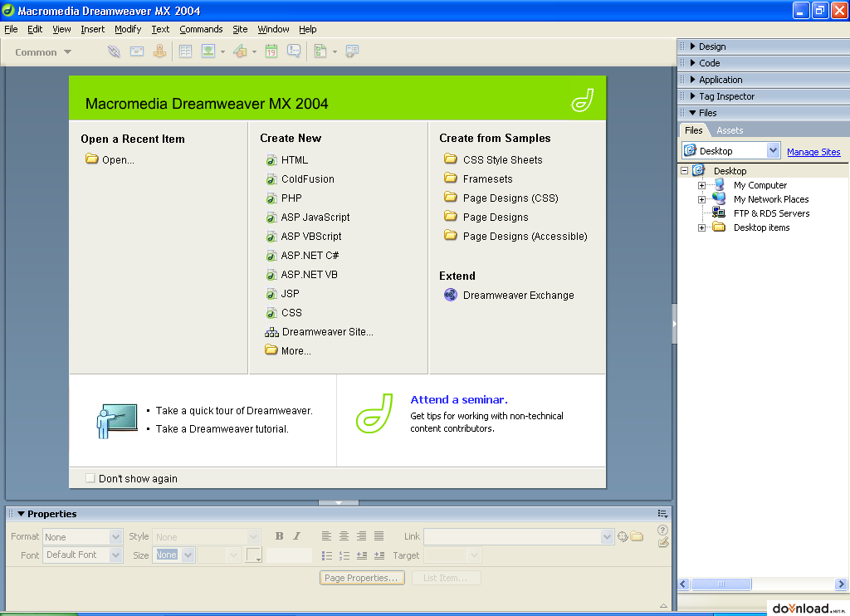Click the Unordered List icon

[x=327, y=555]
